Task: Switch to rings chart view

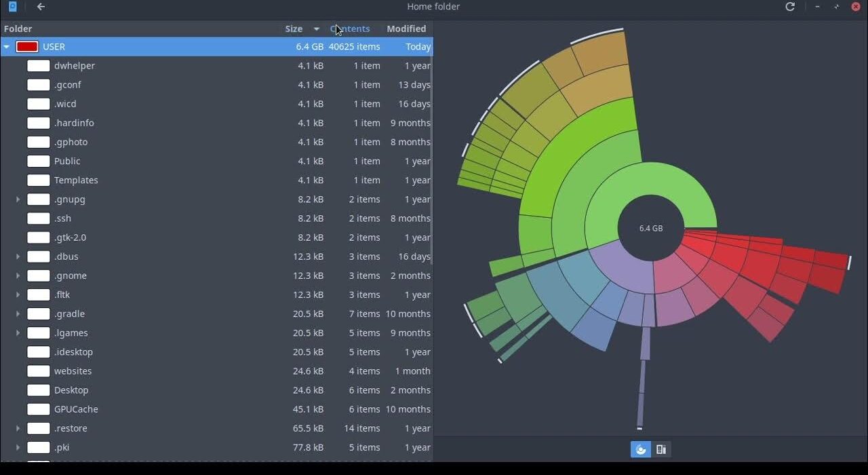Action: (641, 449)
